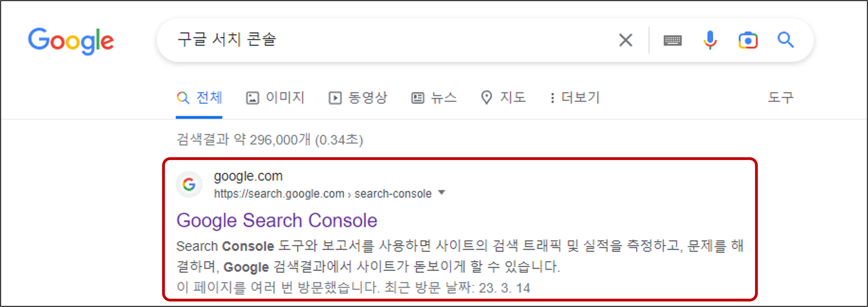The width and height of the screenshot is (868, 307).
Task: Start voice search with the microphone icon
Action: coord(711,40)
